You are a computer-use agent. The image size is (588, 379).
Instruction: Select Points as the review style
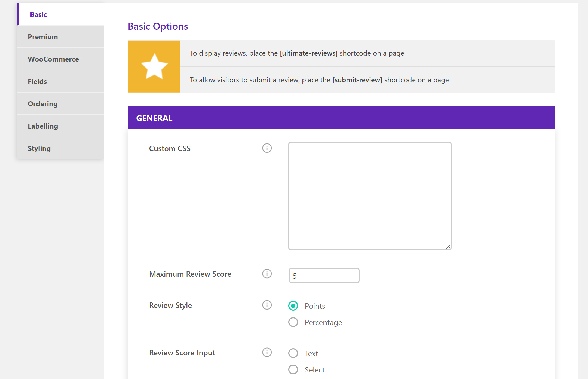[x=293, y=306]
